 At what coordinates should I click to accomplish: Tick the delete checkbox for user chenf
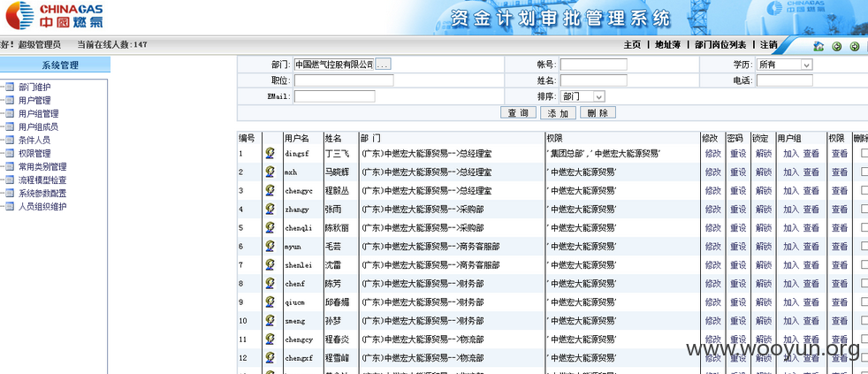pos(864,283)
